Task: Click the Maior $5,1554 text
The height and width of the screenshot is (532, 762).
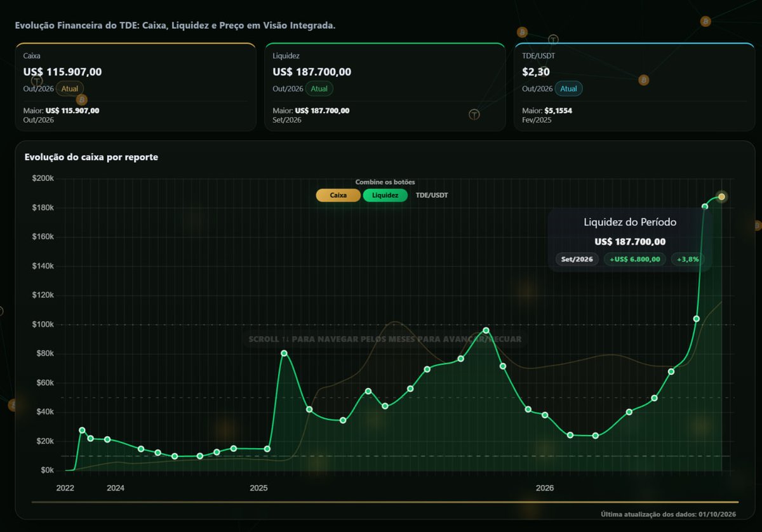Action: point(549,110)
